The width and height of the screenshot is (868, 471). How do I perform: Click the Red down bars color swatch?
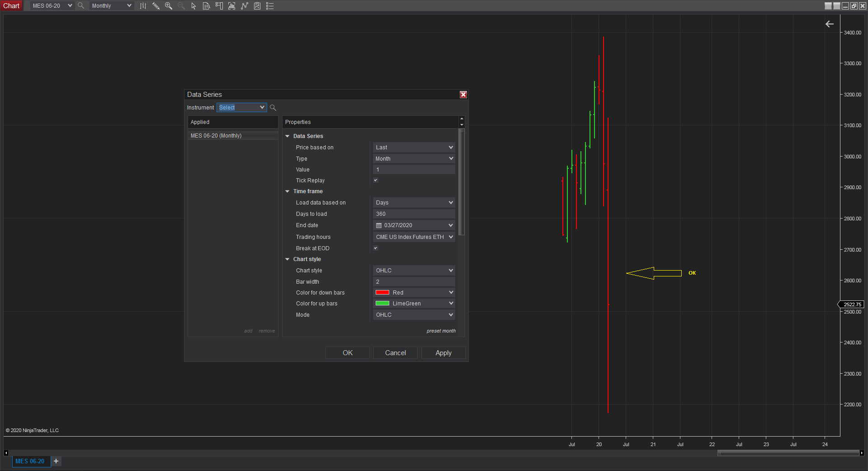382,293
